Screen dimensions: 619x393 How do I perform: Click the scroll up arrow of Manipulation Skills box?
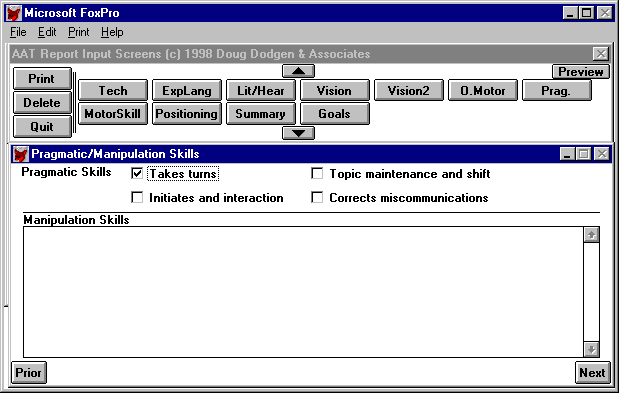[591, 235]
